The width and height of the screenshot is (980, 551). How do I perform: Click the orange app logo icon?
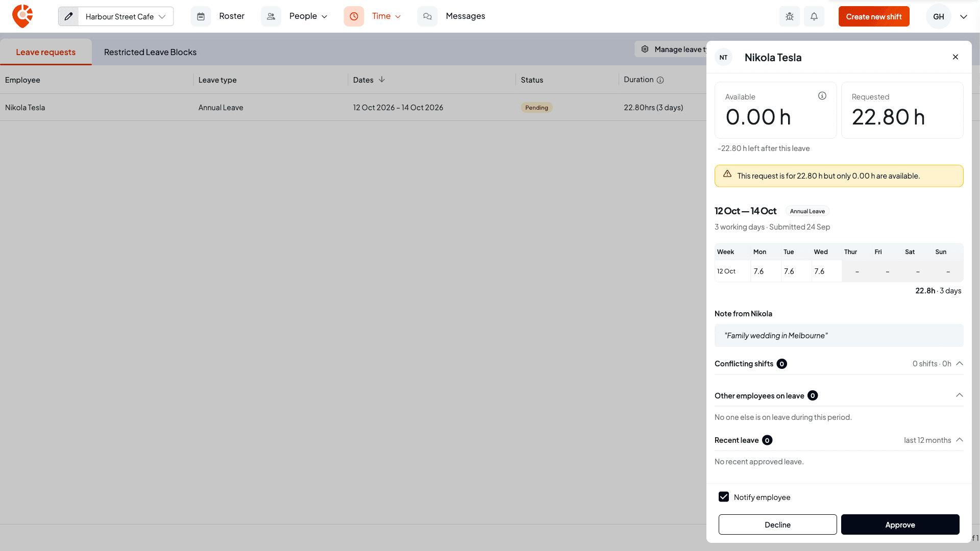coord(22,16)
